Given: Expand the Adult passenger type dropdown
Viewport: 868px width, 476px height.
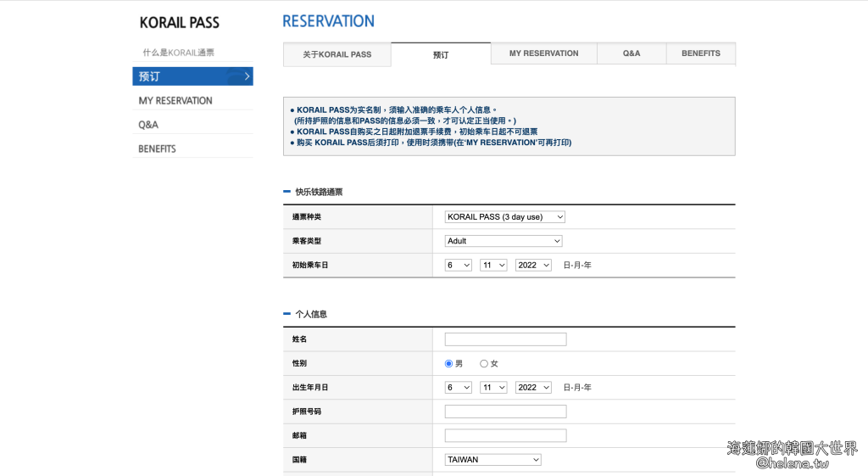Looking at the screenshot, I should (504, 241).
